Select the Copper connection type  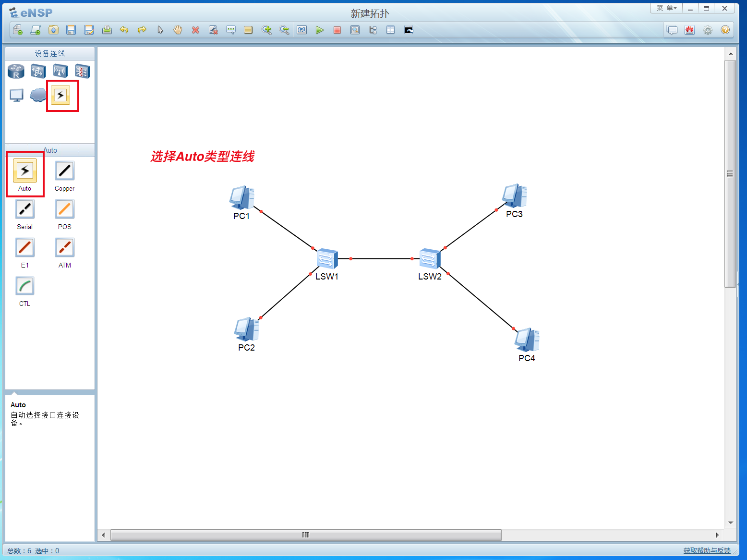tap(64, 170)
